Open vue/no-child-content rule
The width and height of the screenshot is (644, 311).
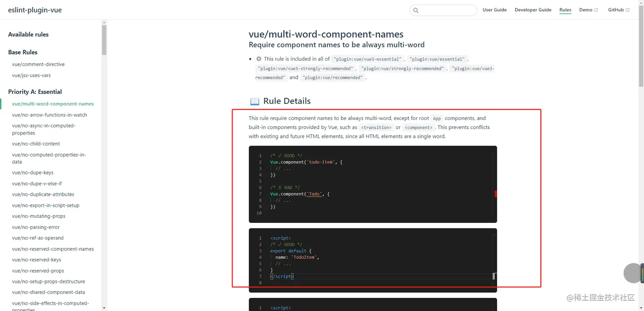[x=36, y=144]
